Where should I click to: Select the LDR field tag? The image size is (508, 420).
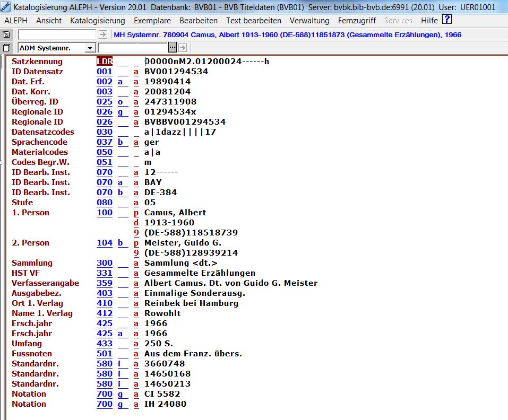click(x=105, y=62)
